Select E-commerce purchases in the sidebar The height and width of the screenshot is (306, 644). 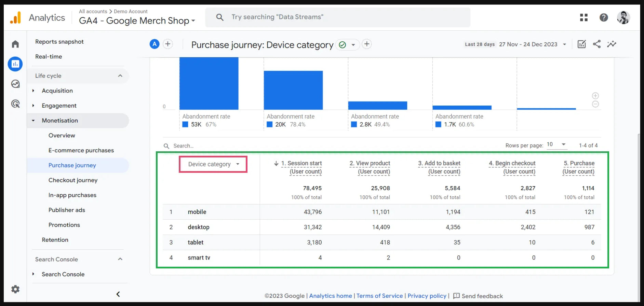click(81, 150)
